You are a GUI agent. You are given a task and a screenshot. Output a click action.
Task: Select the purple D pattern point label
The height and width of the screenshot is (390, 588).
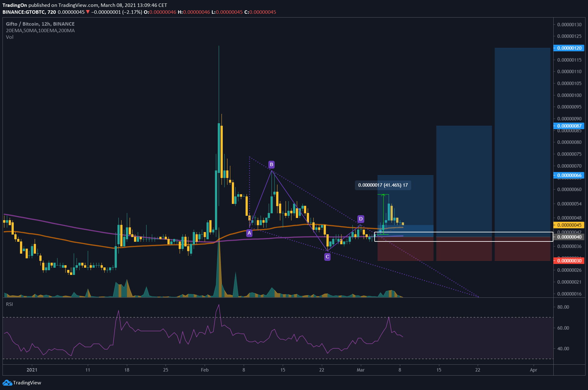pyautogui.click(x=361, y=219)
